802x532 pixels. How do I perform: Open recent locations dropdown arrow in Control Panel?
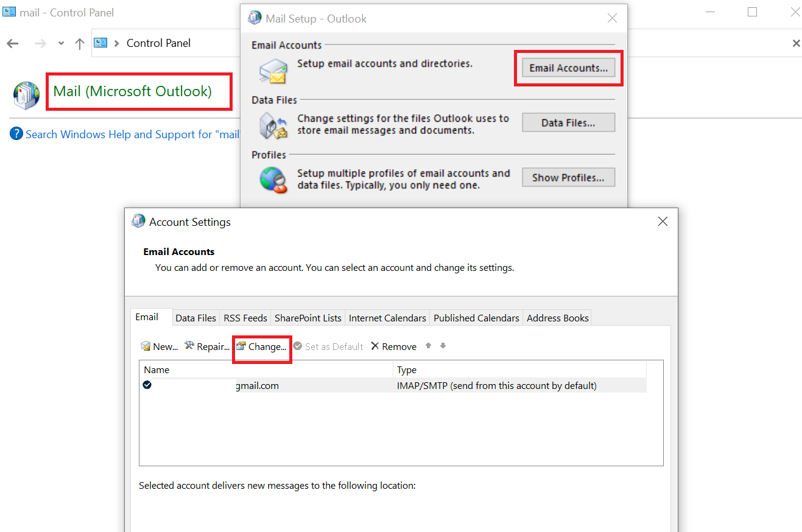pos(61,44)
